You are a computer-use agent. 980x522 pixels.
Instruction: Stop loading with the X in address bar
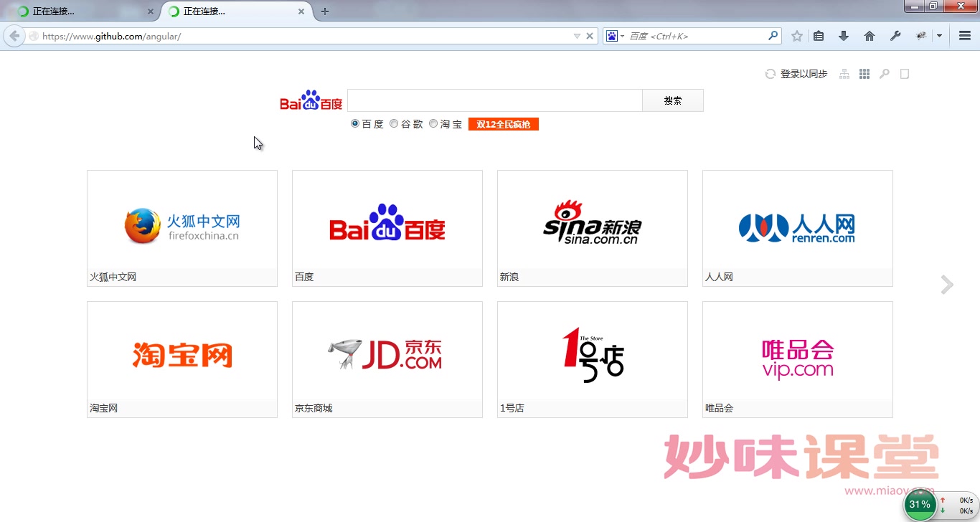590,36
